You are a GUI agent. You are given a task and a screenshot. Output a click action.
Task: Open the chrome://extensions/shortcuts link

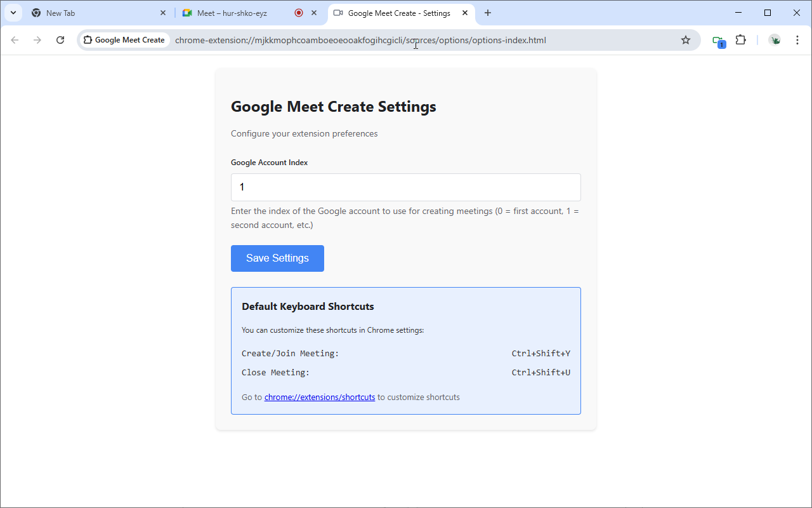tap(319, 398)
